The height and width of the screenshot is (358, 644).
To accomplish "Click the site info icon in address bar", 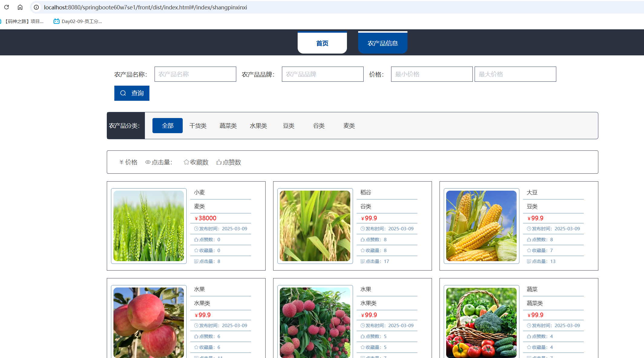I will click(36, 7).
